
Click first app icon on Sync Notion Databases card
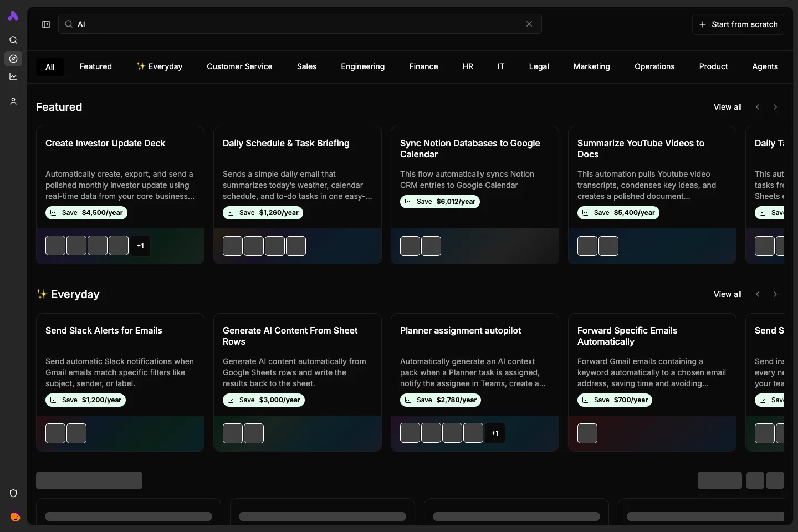click(410, 246)
